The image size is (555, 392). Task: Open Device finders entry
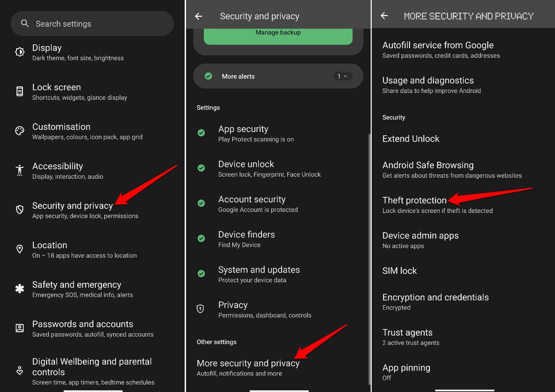coord(278,239)
